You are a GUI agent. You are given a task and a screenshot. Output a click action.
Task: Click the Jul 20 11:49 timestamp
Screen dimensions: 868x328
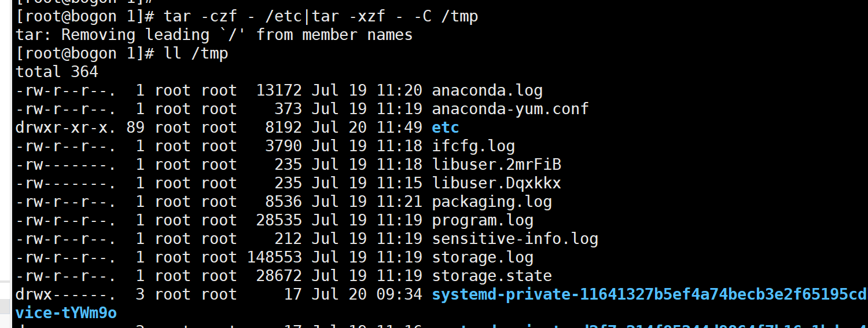(367, 127)
